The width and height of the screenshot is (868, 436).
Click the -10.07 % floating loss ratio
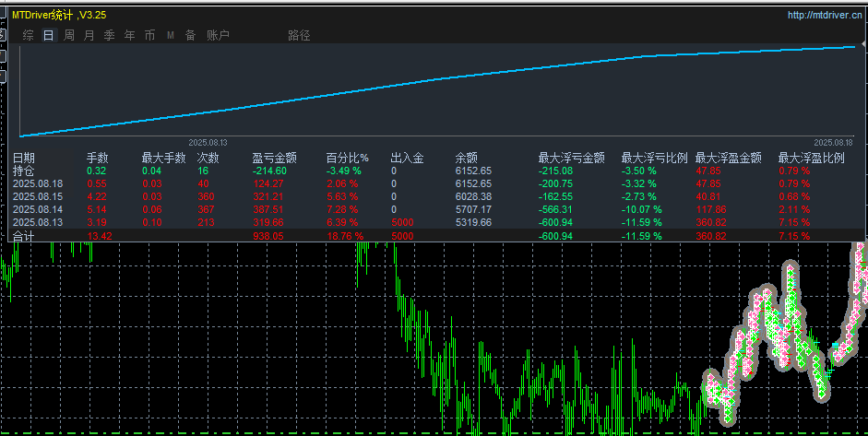click(642, 209)
